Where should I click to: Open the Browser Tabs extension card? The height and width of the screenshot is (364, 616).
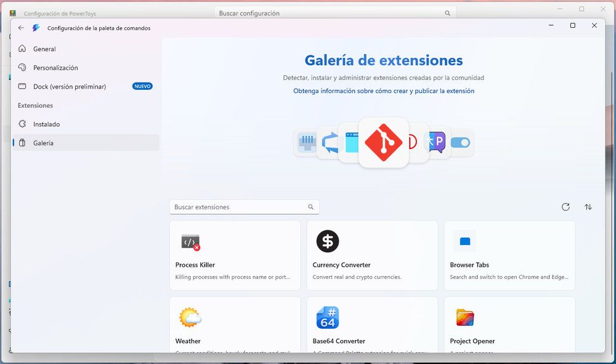[509, 255]
